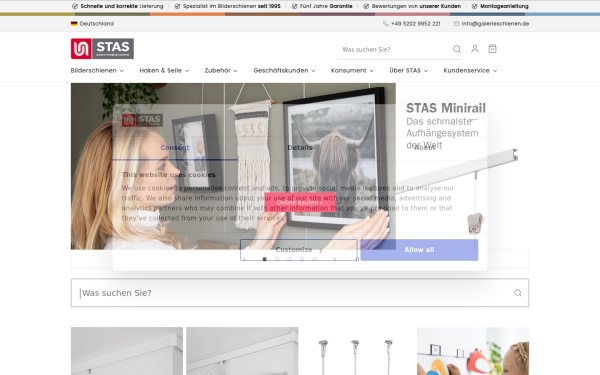This screenshot has width=600, height=375.
Task: Click 'Spezialist im Bilderschienen seit 1995' text
Action: tap(232, 6)
